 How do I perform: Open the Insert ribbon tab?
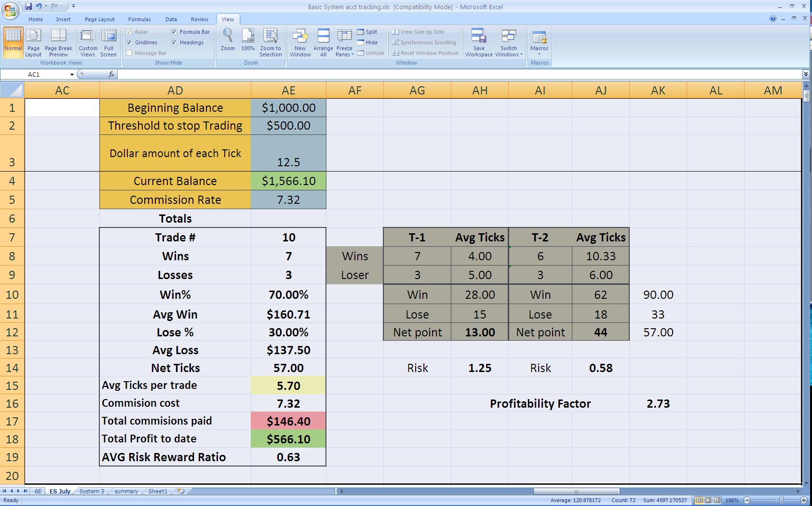pyautogui.click(x=63, y=19)
